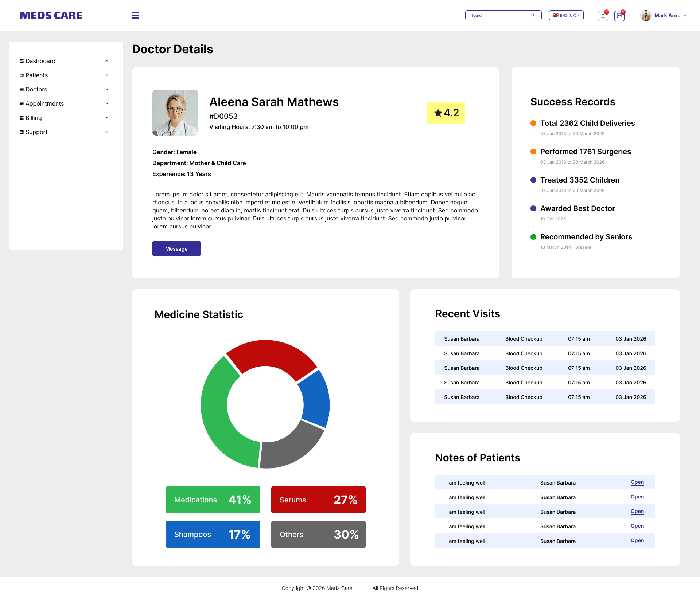This screenshot has width=700, height=599.
Task: Click the Billing sidebar icon
Action: click(22, 118)
